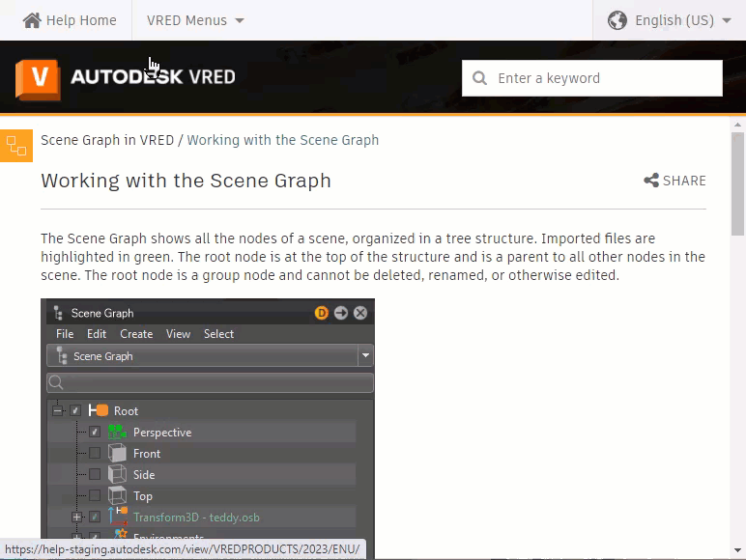
Task: Open the orange table of contents icon
Action: pos(16,146)
